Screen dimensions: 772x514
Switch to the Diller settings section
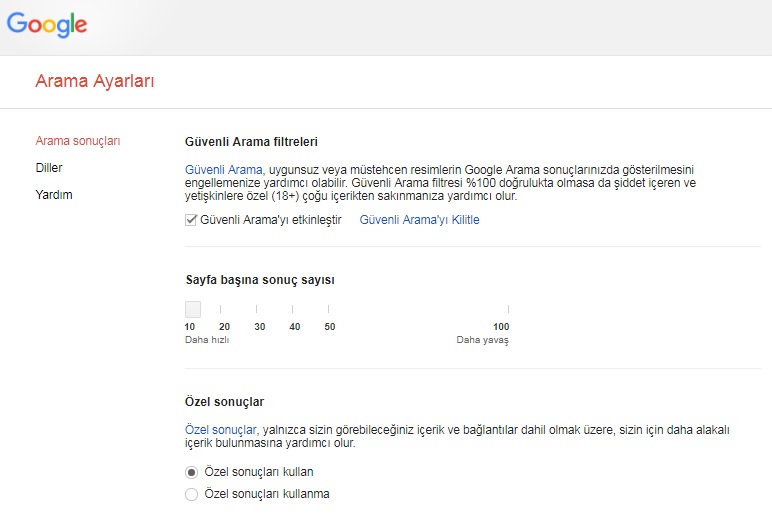(49, 168)
